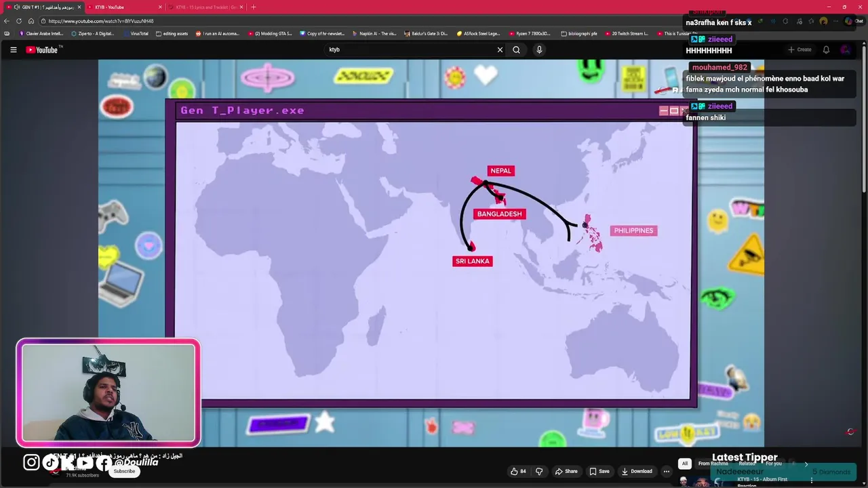
Task: Clear the search box with the X
Action: [500, 49]
